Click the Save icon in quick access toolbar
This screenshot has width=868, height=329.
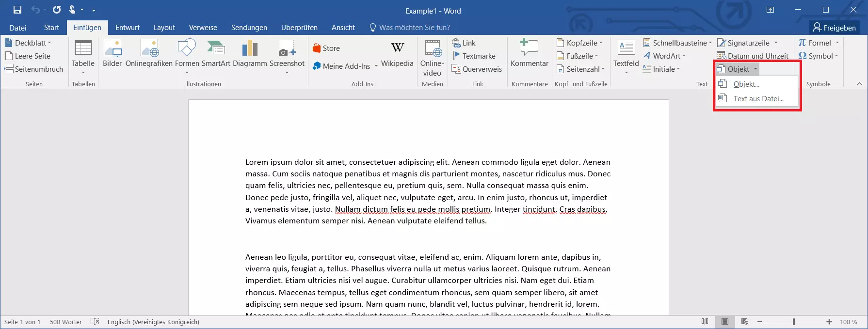17,10
